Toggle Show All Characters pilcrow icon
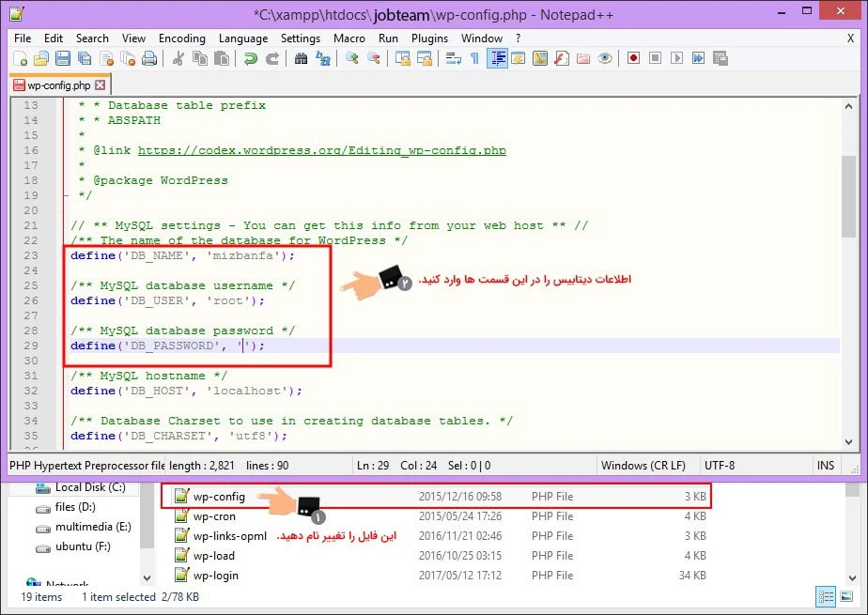 [474, 58]
